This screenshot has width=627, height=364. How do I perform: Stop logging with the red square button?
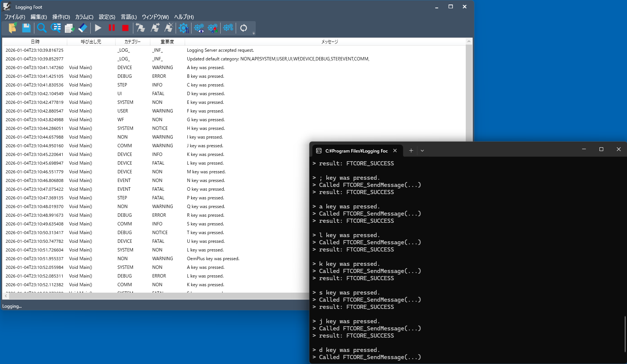point(125,28)
